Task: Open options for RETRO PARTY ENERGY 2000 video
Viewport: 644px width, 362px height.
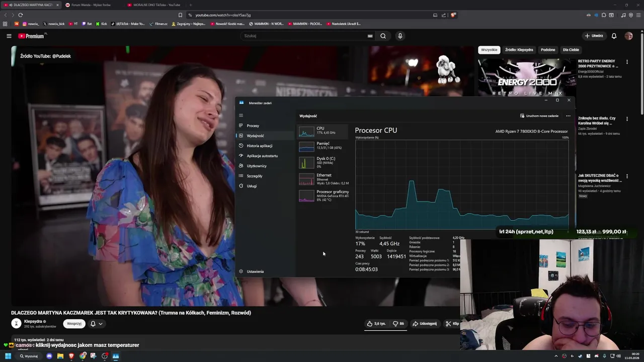Action: (x=627, y=62)
